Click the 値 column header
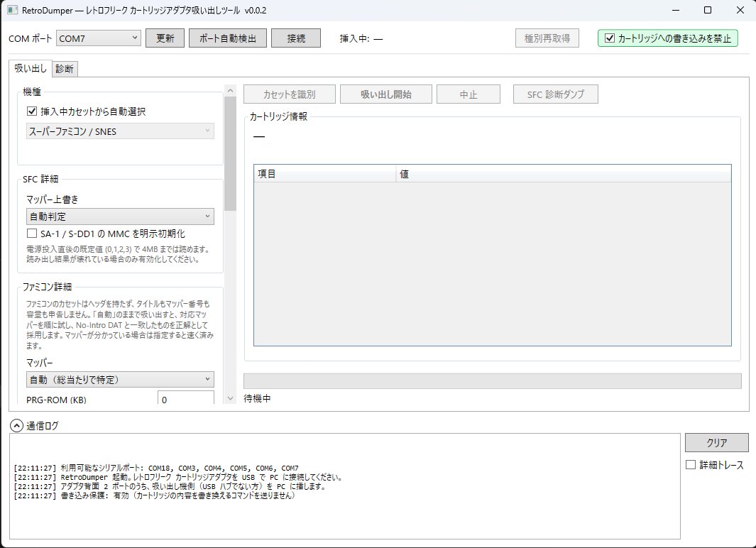 (564, 173)
